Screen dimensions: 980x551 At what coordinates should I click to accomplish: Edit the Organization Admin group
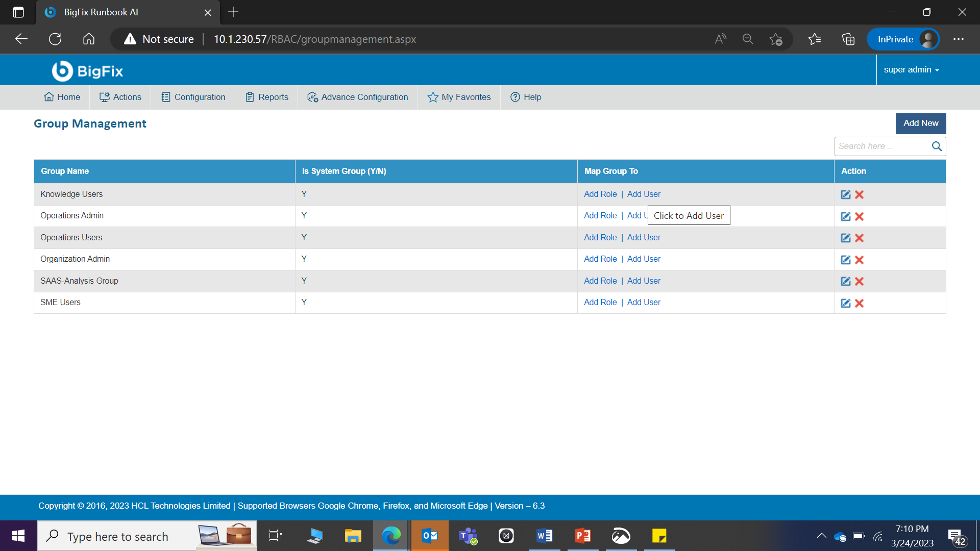[x=845, y=260]
